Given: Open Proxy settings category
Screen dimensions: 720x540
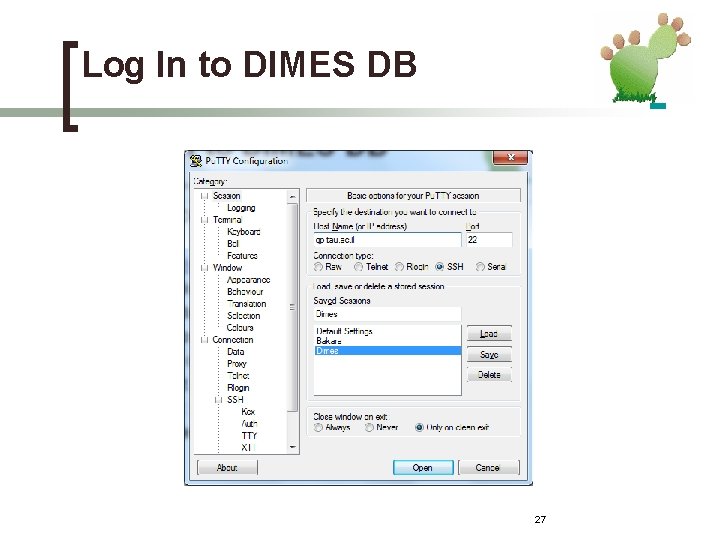Looking at the screenshot, I should (237, 364).
